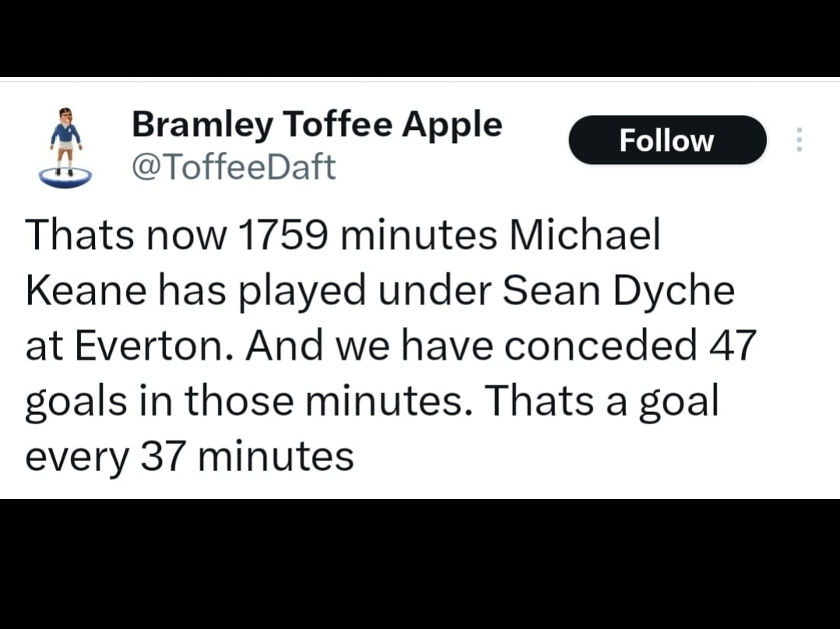
Task: Click the phrase 'goals in those minutes'
Action: click(247, 401)
